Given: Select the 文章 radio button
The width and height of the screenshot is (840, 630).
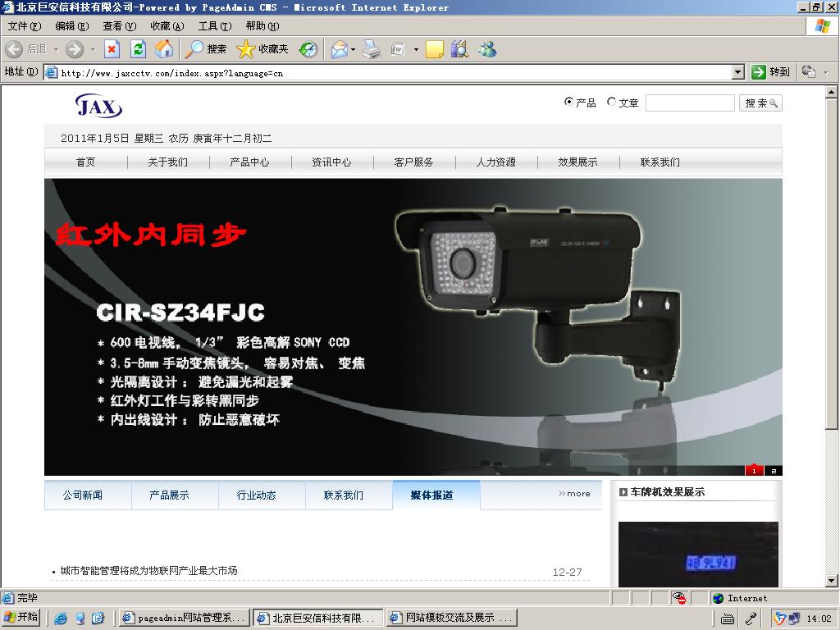Looking at the screenshot, I should (x=611, y=101).
